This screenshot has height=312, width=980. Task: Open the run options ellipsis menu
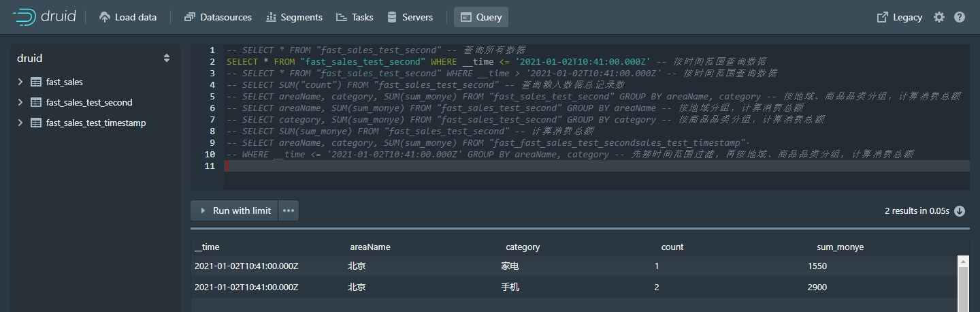tap(289, 210)
